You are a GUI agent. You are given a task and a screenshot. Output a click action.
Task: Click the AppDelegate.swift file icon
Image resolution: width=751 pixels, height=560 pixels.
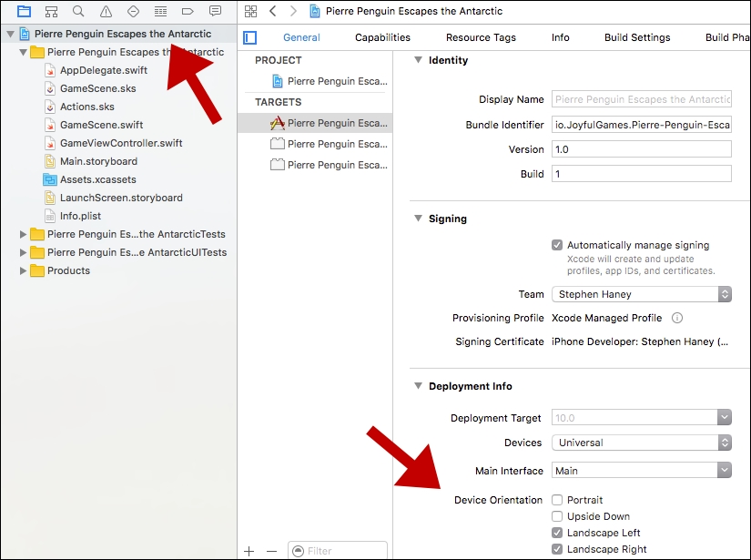click(50, 70)
